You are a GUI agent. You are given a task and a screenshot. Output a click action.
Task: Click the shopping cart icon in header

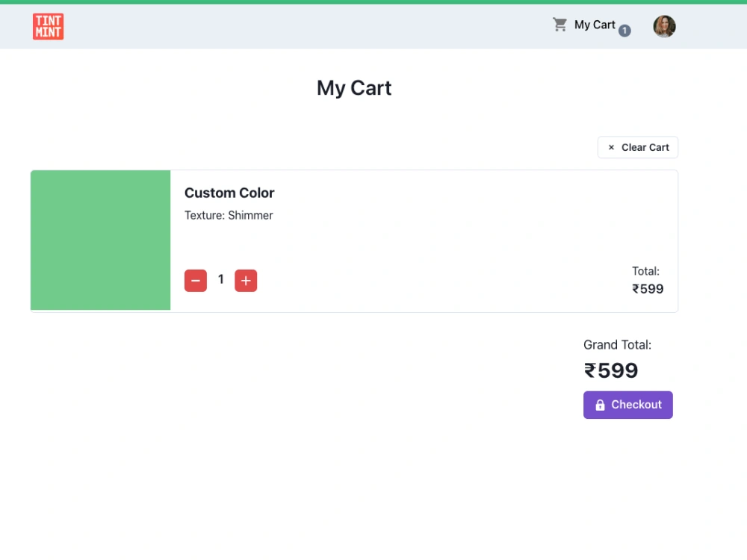560,25
